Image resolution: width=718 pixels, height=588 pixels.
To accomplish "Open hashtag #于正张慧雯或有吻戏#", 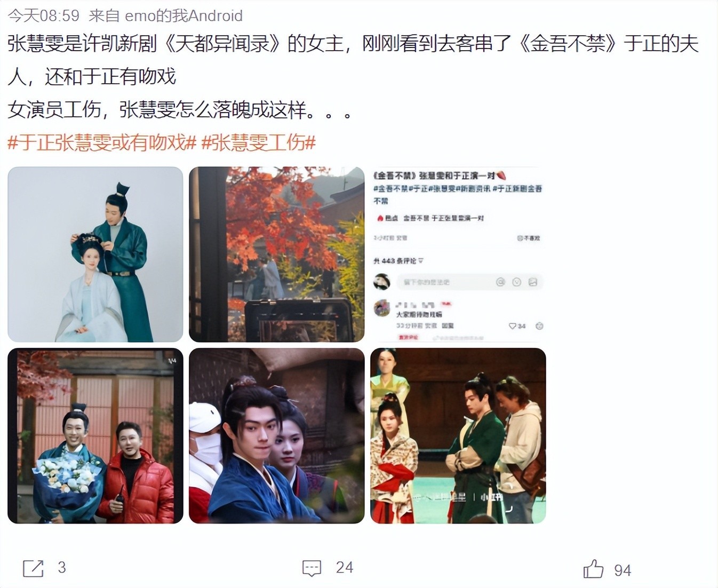I will [102, 142].
